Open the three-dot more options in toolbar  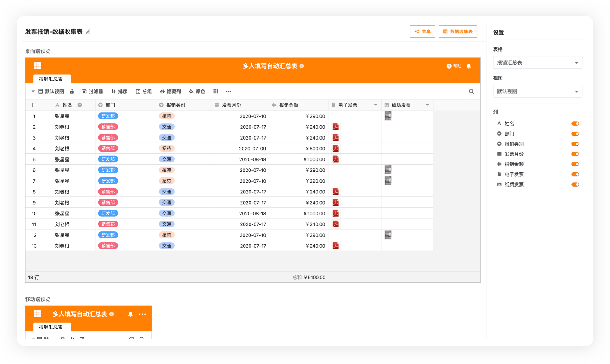click(228, 91)
